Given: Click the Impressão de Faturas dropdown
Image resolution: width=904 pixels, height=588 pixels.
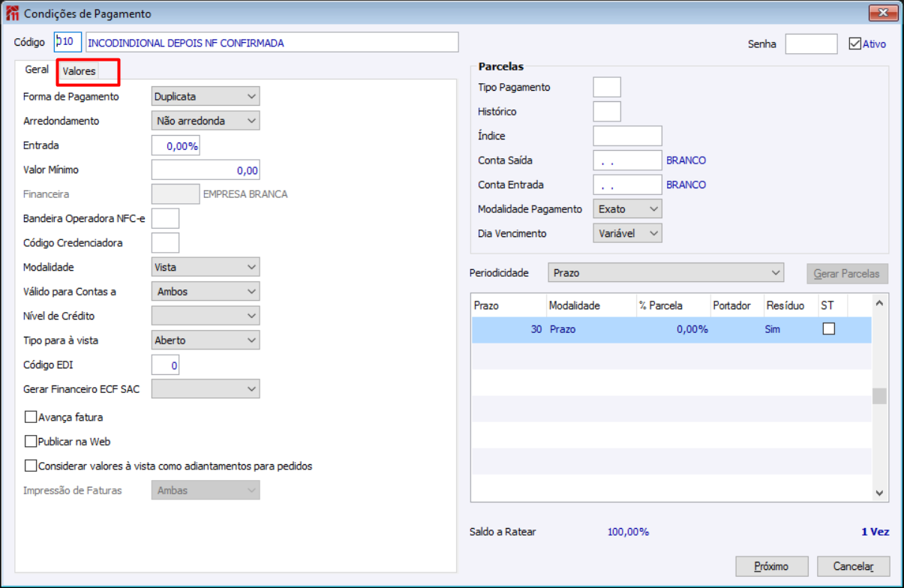Looking at the screenshot, I should pyautogui.click(x=206, y=490).
